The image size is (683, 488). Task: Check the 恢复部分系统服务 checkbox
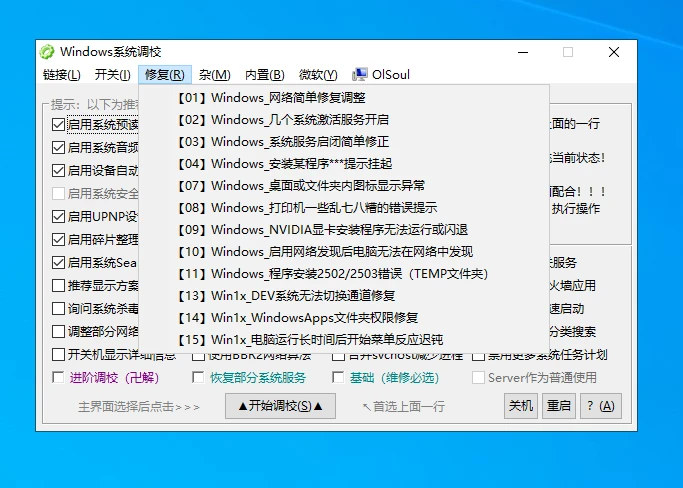coord(197,378)
